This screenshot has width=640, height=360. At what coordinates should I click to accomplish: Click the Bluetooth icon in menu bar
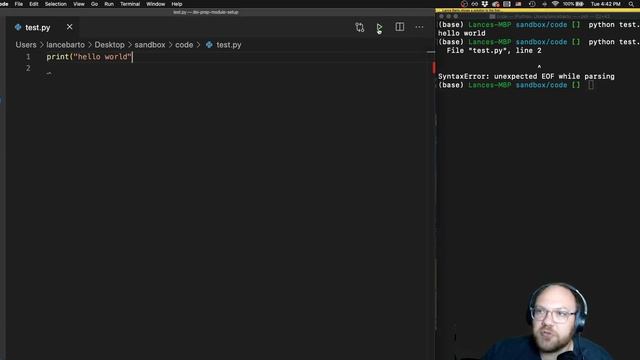(x=544, y=4)
